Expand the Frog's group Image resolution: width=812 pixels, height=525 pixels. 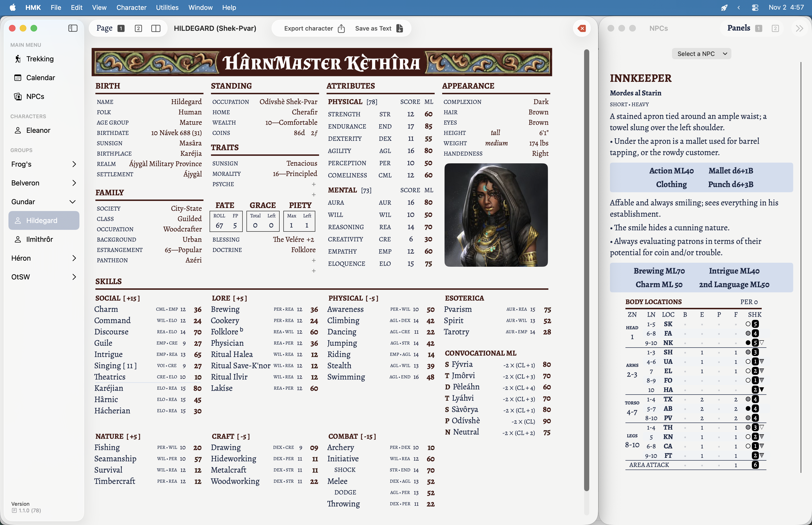74,164
